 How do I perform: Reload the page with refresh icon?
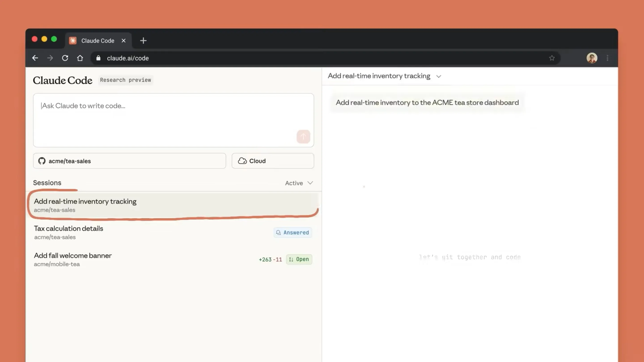pos(65,58)
